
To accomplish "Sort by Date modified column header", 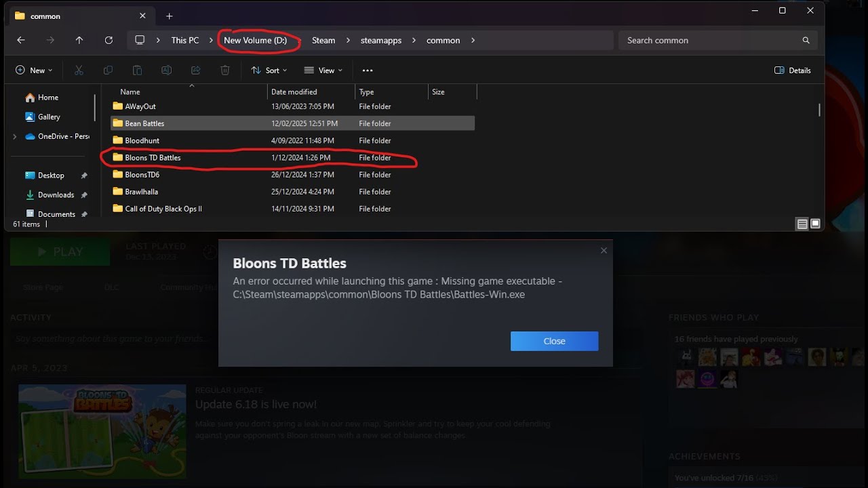I will [311, 92].
